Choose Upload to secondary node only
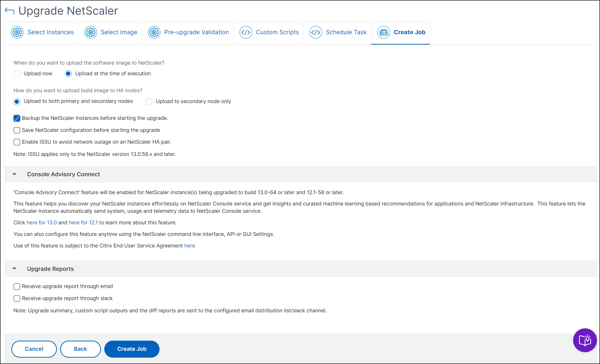Image resolution: width=600 pixels, height=364 pixels. pyautogui.click(x=149, y=101)
